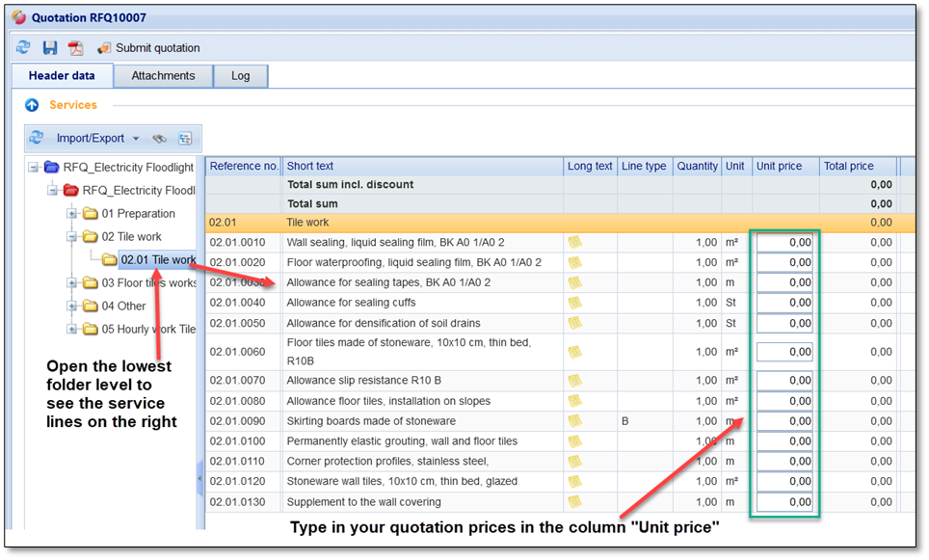Click unit price field for Allowance for sealing cuffs
Viewport: 929px width, 560px height.
coord(784,303)
